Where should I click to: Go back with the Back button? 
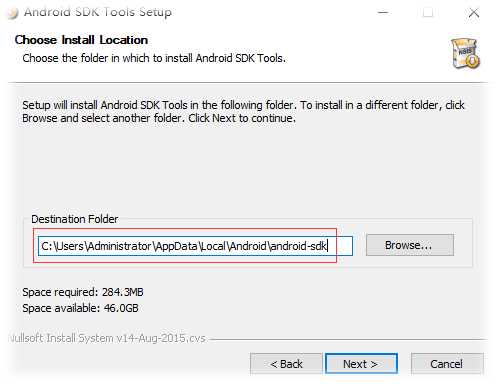[x=286, y=364]
